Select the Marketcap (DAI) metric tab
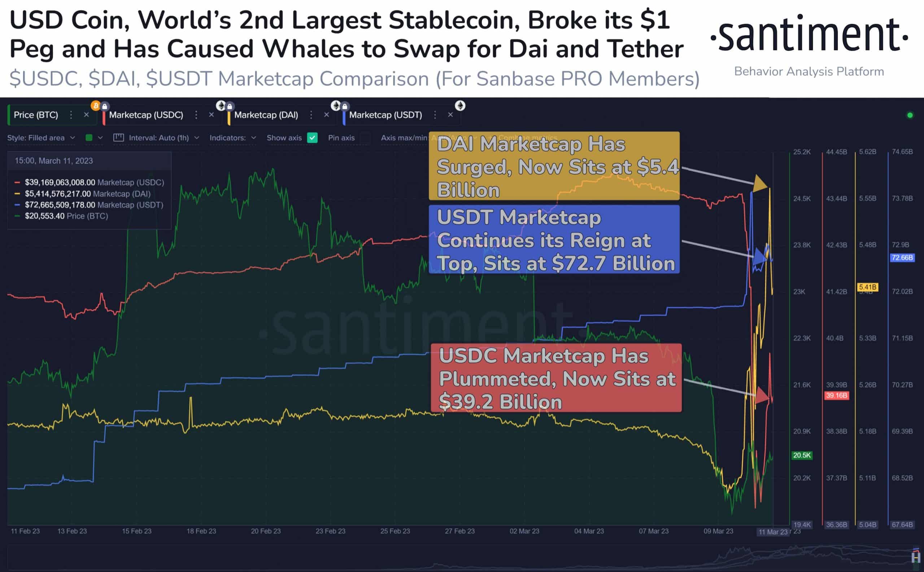This screenshot has width=924, height=572. pos(266,115)
